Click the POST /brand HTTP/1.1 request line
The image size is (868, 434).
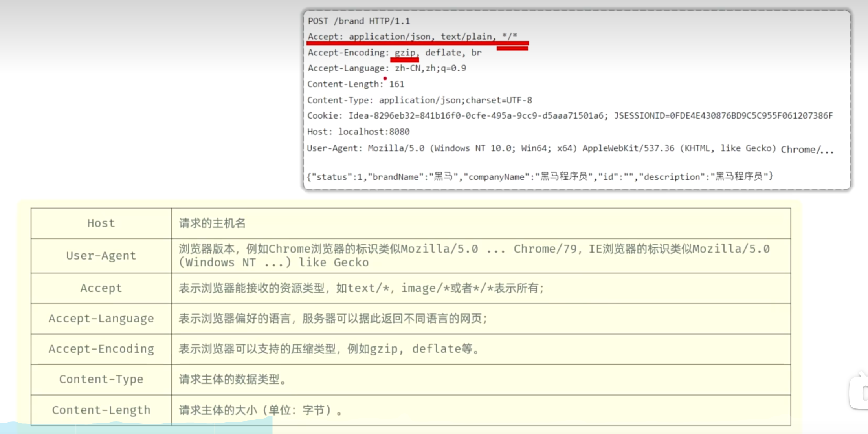click(359, 21)
